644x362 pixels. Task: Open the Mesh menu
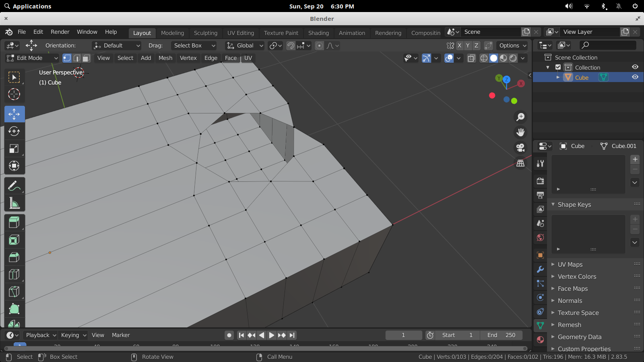tap(165, 58)
